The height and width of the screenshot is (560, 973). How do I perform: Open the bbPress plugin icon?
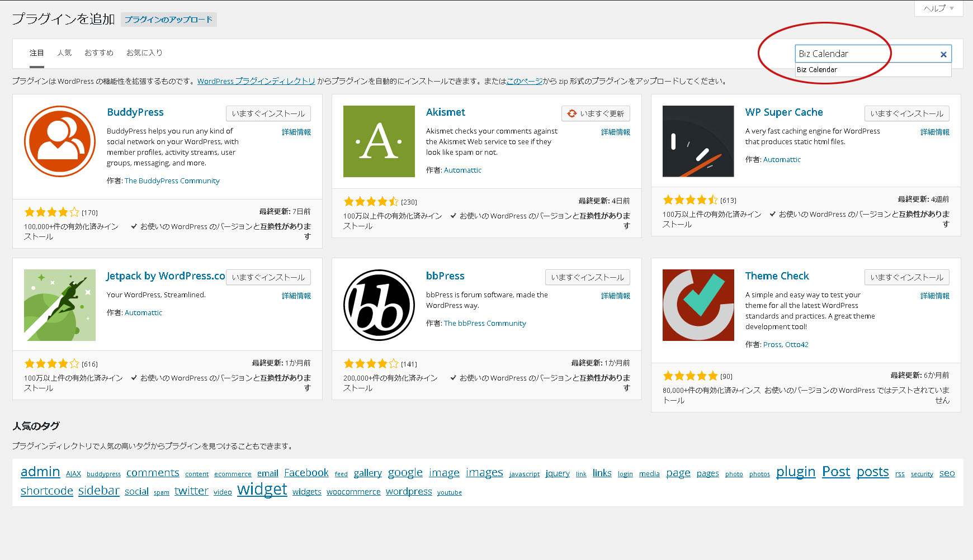pos(379,305)
